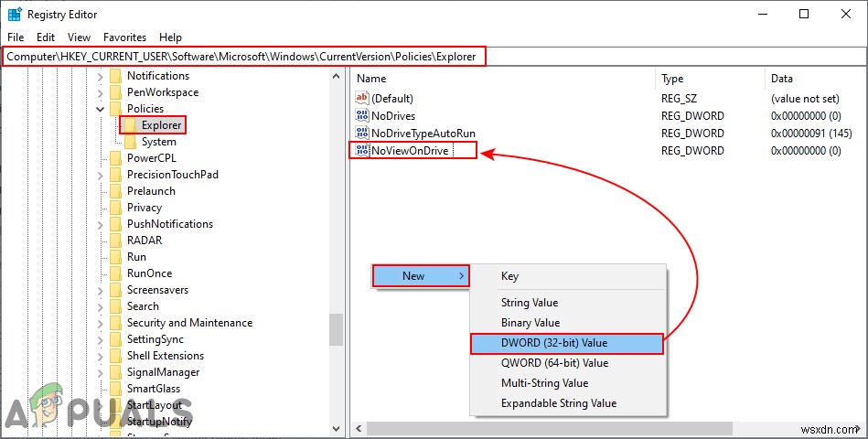Expand the Shell Extensions tree node

tap(101, 357)
